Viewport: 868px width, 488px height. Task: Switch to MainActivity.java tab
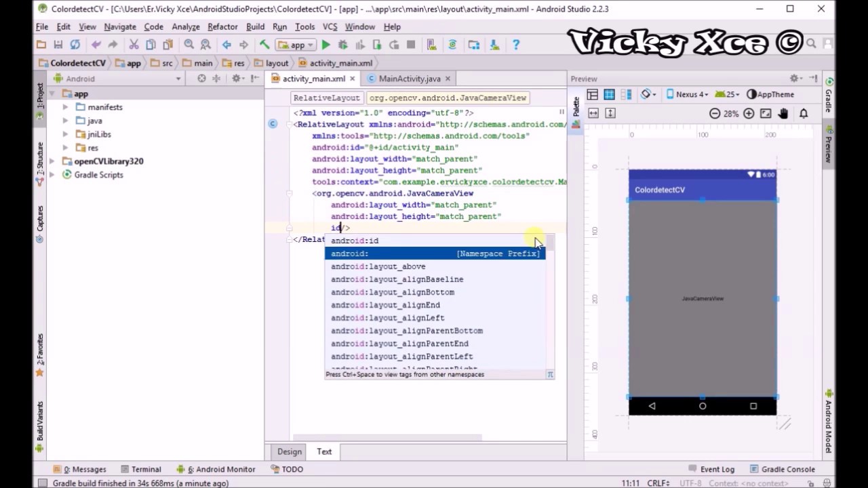pyautogui.click(x=410, y=79)
